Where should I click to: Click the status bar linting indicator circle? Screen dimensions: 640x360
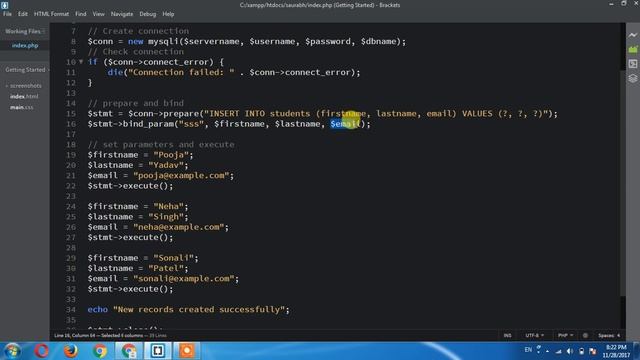point(585,336)
